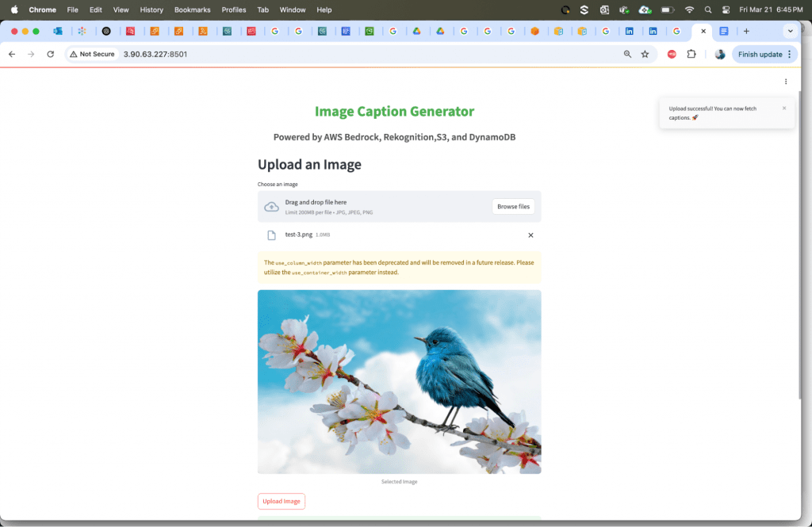Viewport: 812px width, 527px height.
Task: Reload the Image Caption Generator page
Action: pyautogui.click(x=50, y=54)
